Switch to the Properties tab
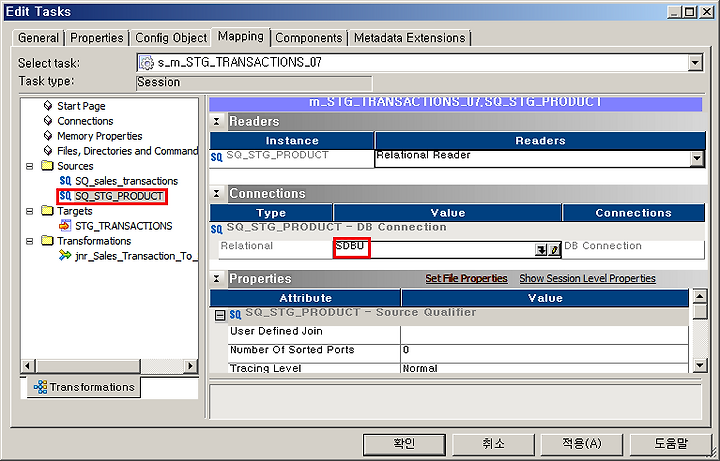Viewport: 720px width, 461px height. (x=97, y=38)
